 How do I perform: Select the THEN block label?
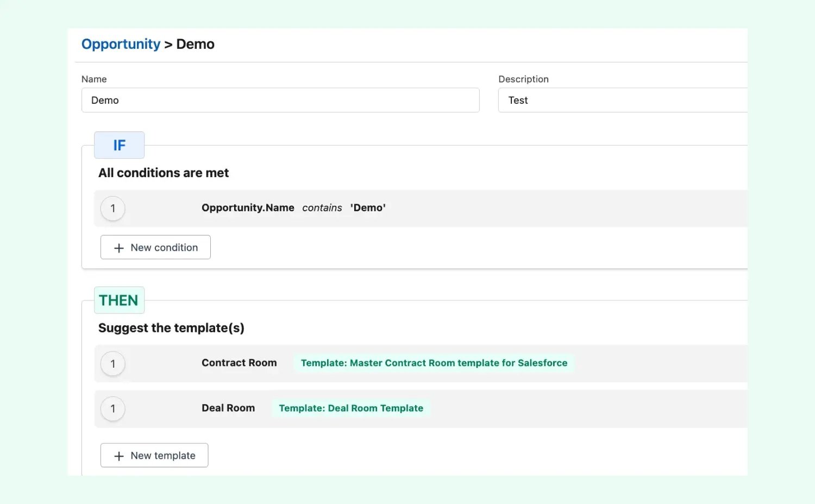(119, 300)
